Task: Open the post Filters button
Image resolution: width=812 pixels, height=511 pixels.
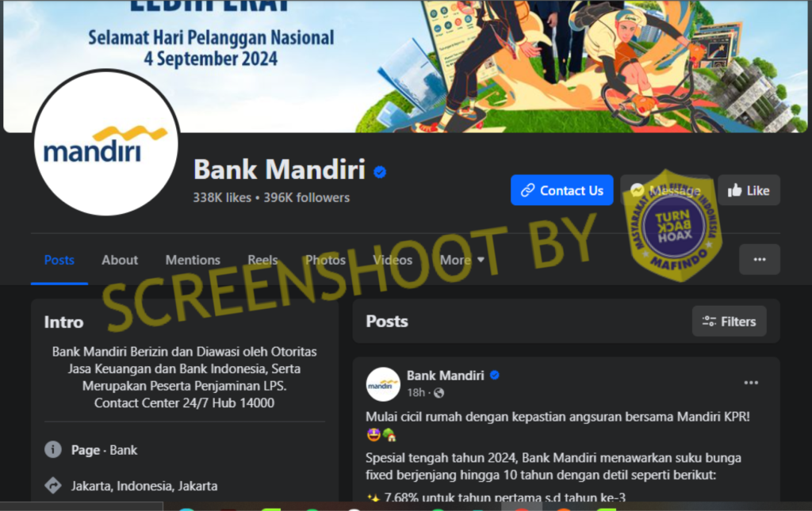Action: click(730, 321)
